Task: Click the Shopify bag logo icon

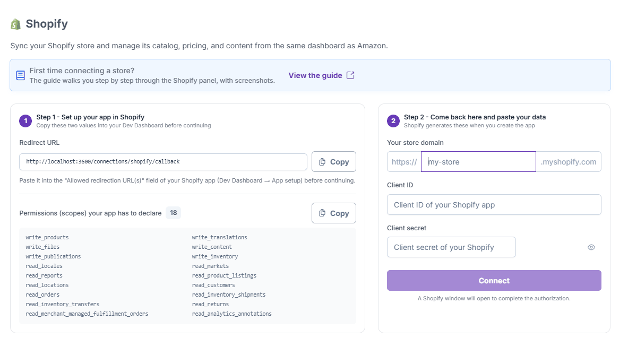Action: click(15, 24)
